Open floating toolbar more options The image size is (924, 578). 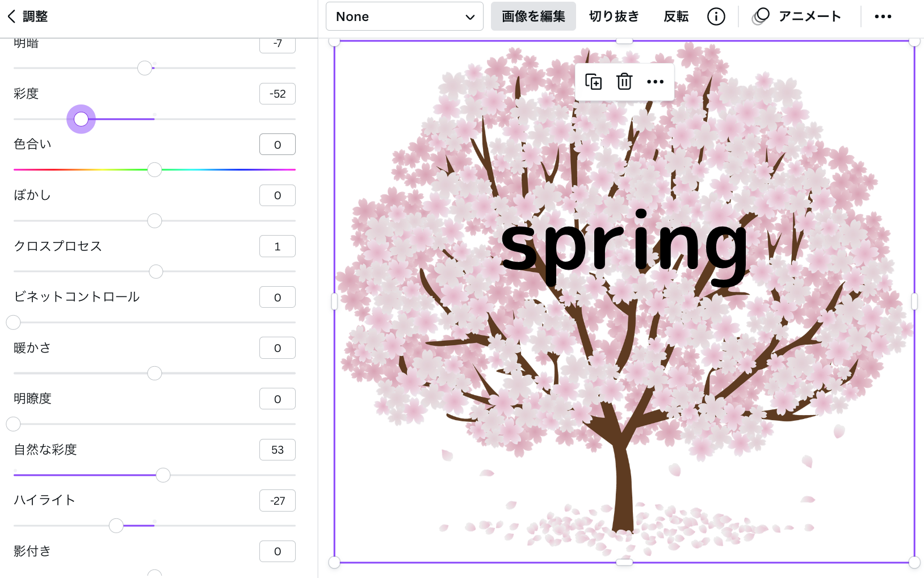(655, 82)
